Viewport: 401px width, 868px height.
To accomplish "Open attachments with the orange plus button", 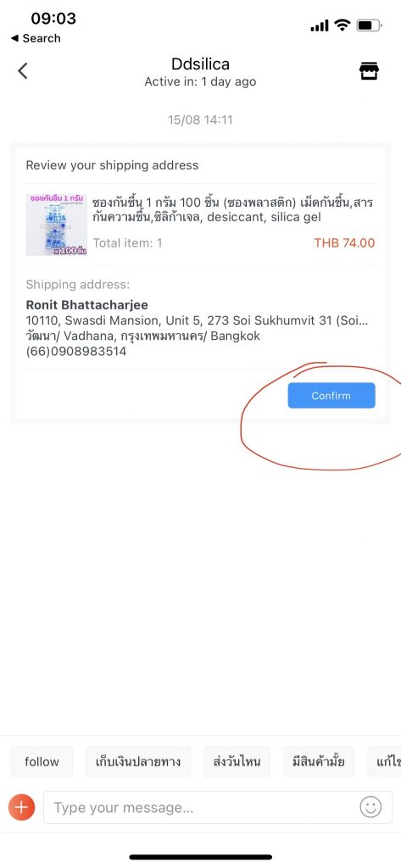I will 21,808.
